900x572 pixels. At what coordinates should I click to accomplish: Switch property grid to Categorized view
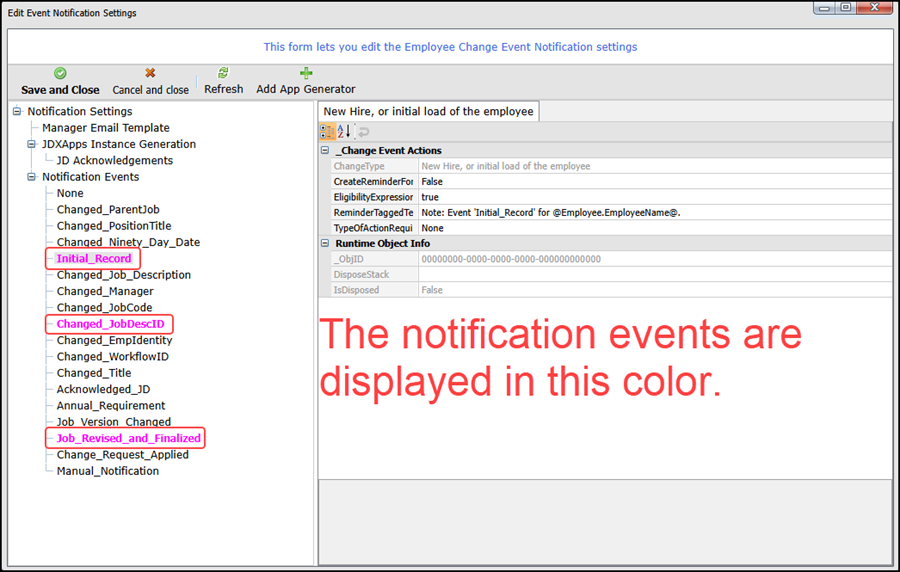coord(327,132)
